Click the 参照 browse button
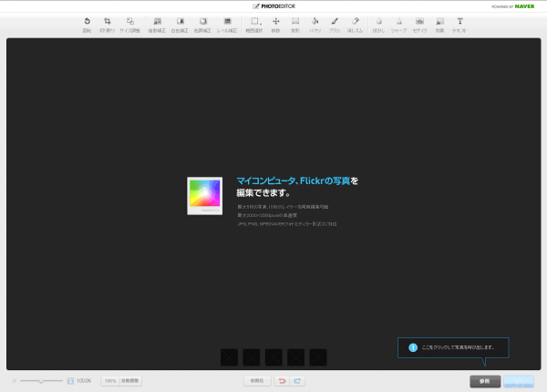 pyautogui.click(x=485, y=380)
